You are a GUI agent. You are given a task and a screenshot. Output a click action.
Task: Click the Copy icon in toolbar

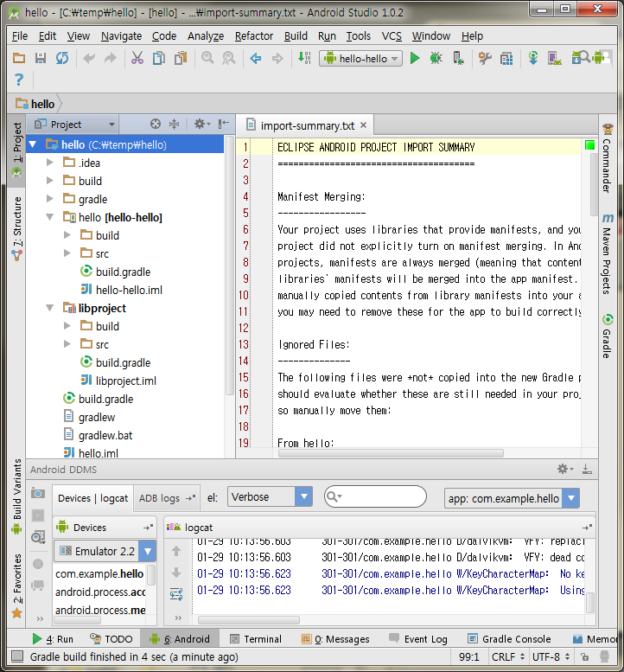pyautogui.click(x=159, y=58)
